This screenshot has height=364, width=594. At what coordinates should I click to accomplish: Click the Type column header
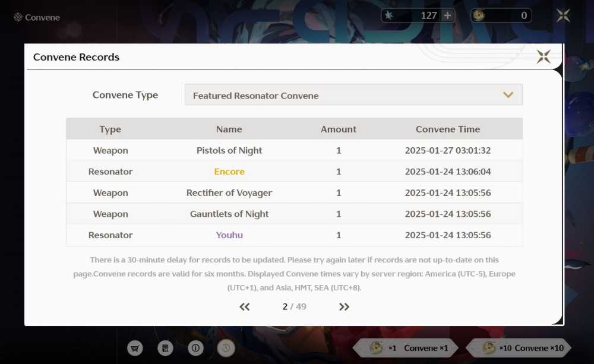110,129
